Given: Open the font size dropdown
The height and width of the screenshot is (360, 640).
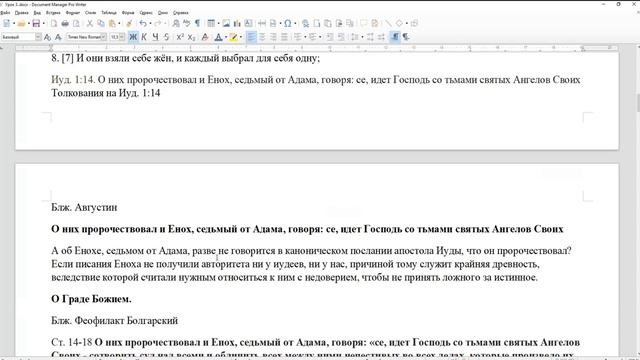Looking at the screenshot, I should [122, 37].
